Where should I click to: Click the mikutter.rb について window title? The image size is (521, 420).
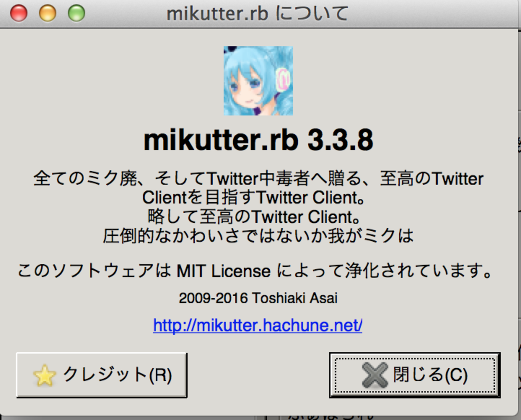point(257,14)
